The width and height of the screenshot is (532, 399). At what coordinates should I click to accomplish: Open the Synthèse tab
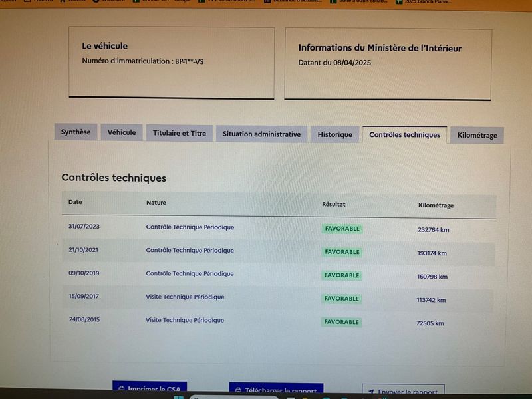(76, 132)
